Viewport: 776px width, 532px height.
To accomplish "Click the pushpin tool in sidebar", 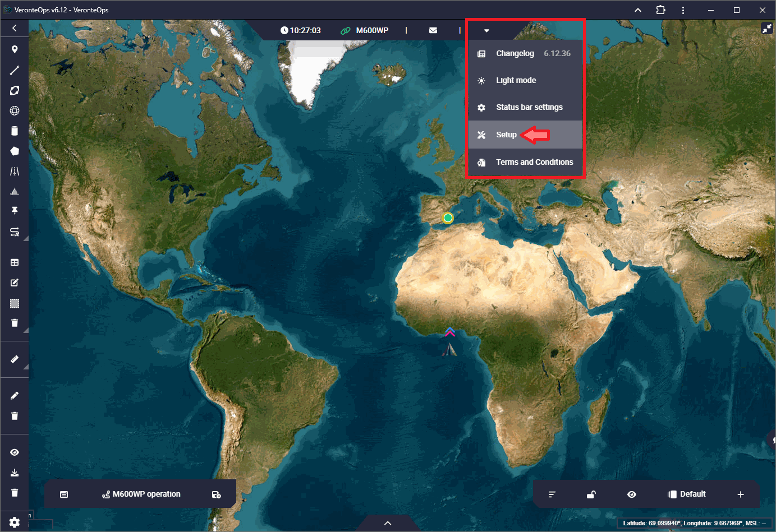I will pyautogui.click(x=15, y=211).
